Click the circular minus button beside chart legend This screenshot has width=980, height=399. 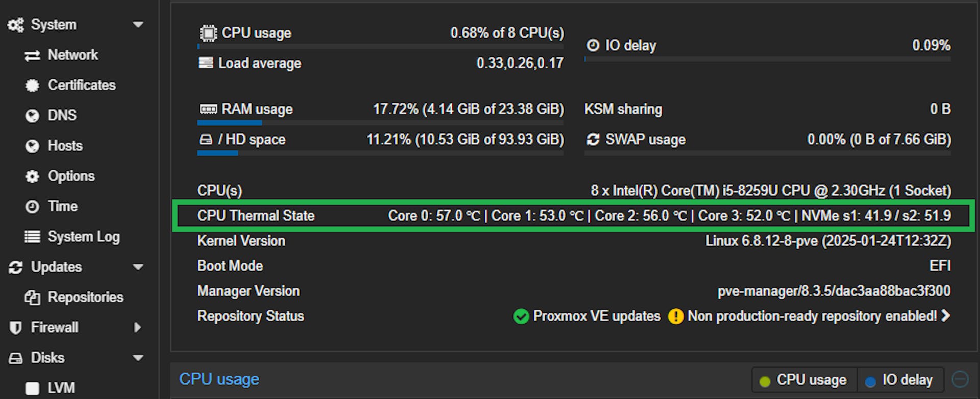click(960, 380)
